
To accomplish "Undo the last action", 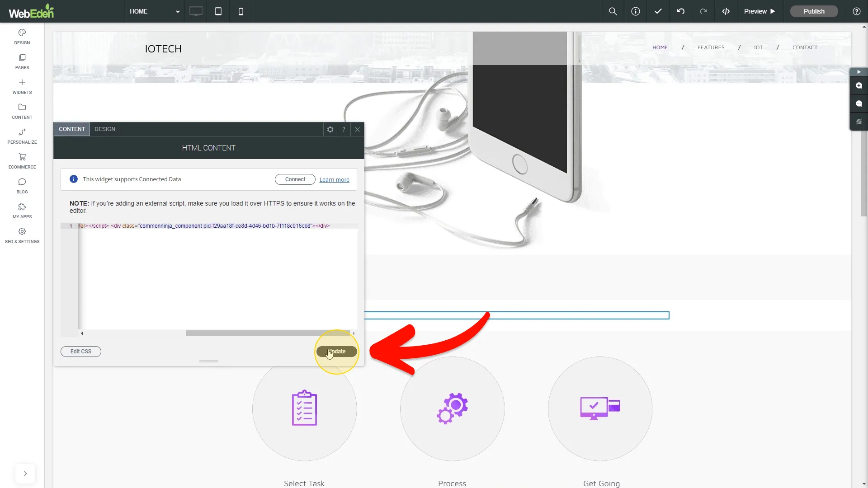I will 681,11.
